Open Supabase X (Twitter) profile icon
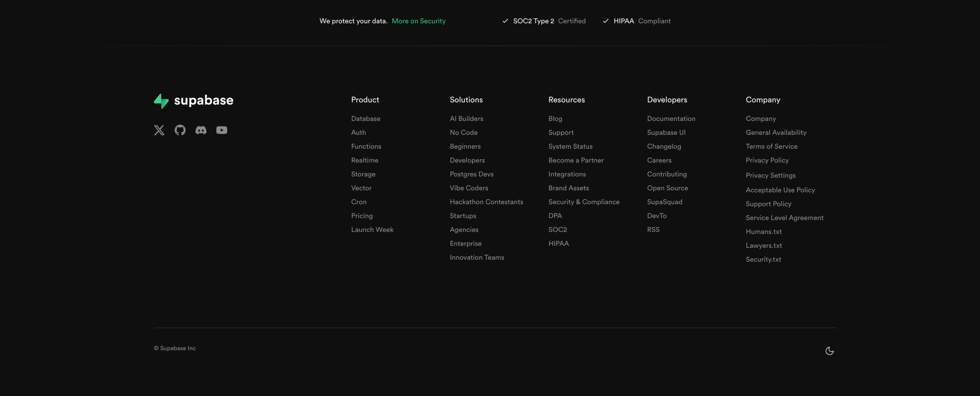Image resolution: width=980 pixels, height=396 pixels. [159, 130]
